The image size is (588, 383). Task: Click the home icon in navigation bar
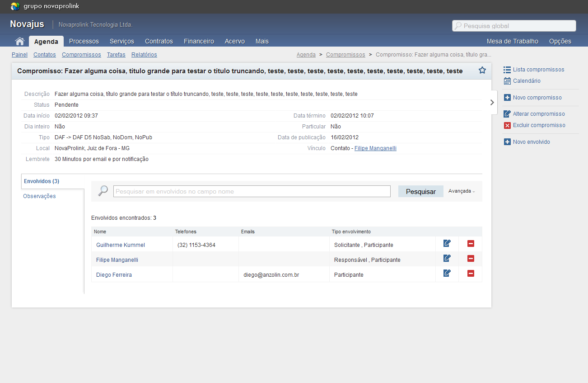click(x=19, y=41)
